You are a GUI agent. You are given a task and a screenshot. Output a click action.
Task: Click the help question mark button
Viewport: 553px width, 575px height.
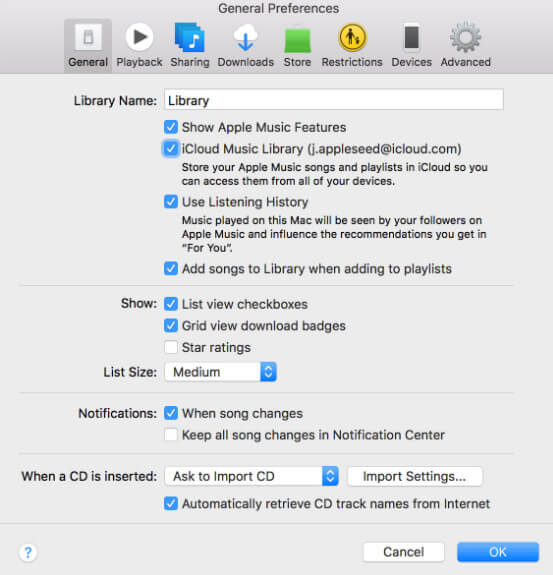click(28, 552)
